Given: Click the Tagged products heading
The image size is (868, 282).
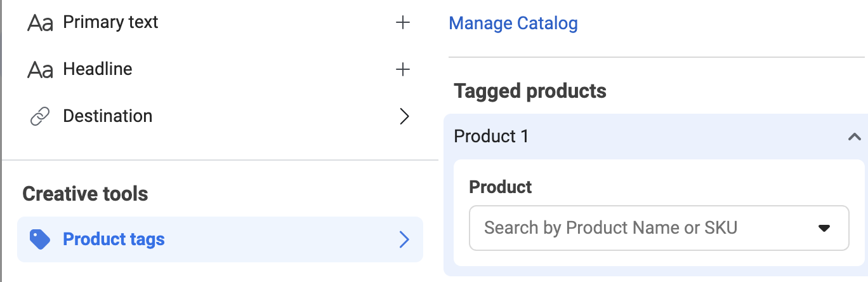Looking at the screenshot, I should pos(530,91).
